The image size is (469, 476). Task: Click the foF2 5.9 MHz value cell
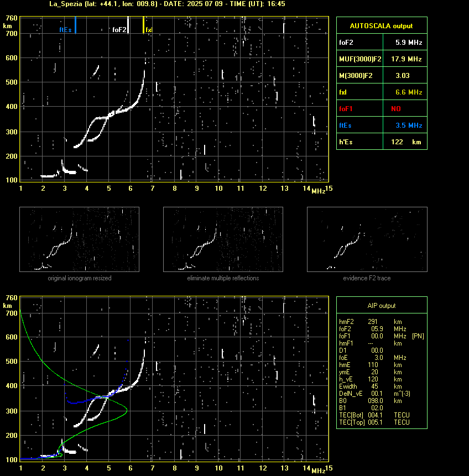tap(405, 42)
